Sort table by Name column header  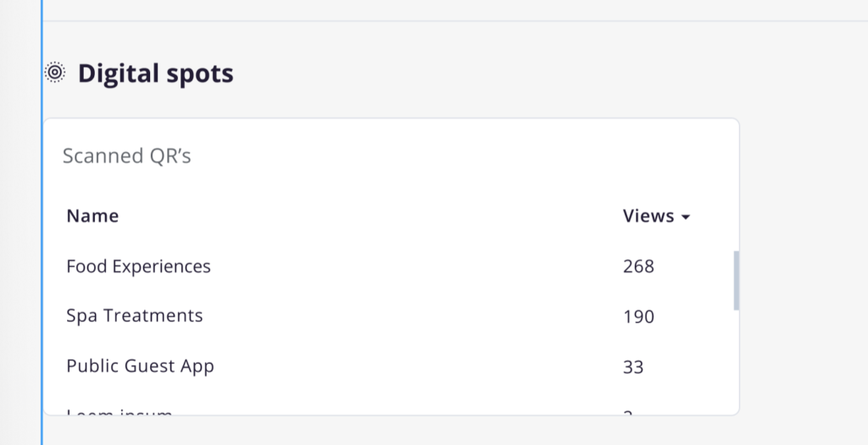coord(92,216)
